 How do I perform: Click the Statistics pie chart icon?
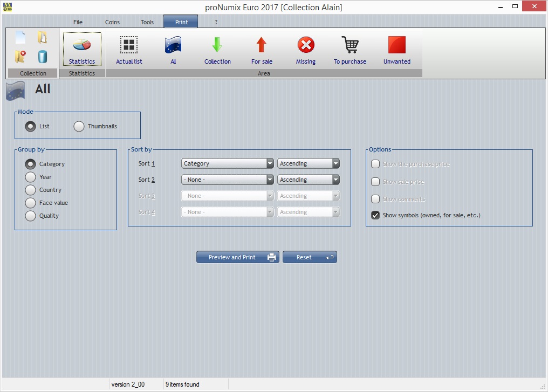tap(82, 45)
